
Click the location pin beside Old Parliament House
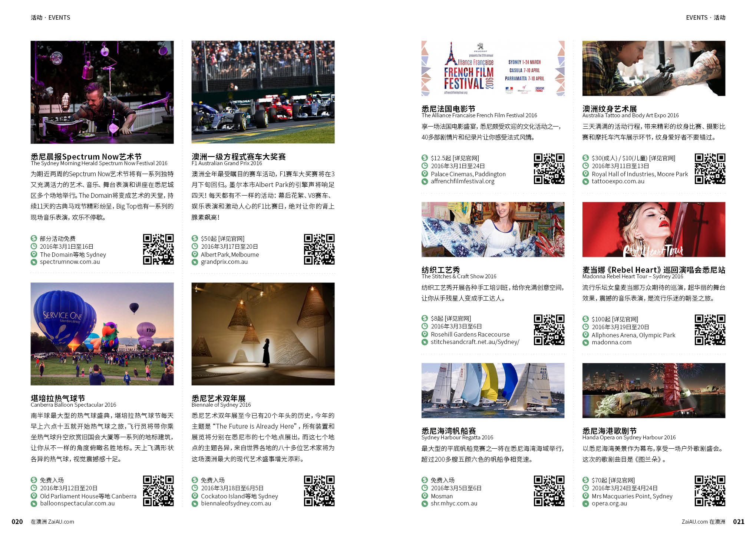pyautogui.click(x=34, y=496)
